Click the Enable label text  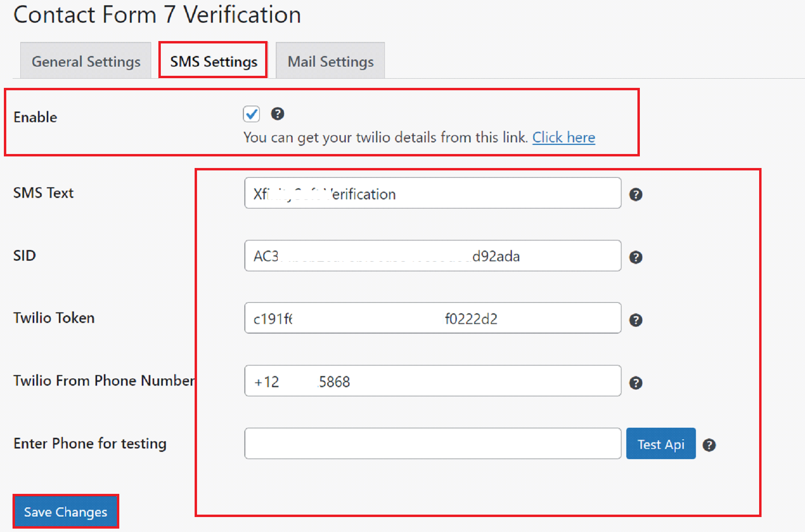(x=35, y=117)
